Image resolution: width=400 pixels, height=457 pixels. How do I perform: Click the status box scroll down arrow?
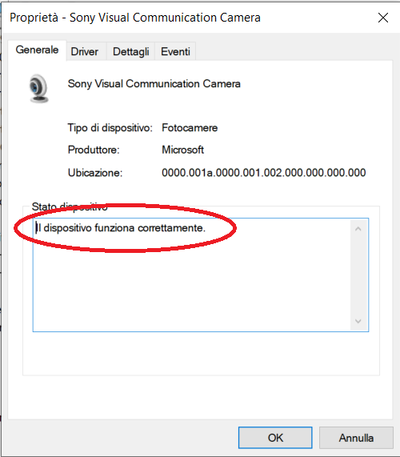tap(358, 321)
